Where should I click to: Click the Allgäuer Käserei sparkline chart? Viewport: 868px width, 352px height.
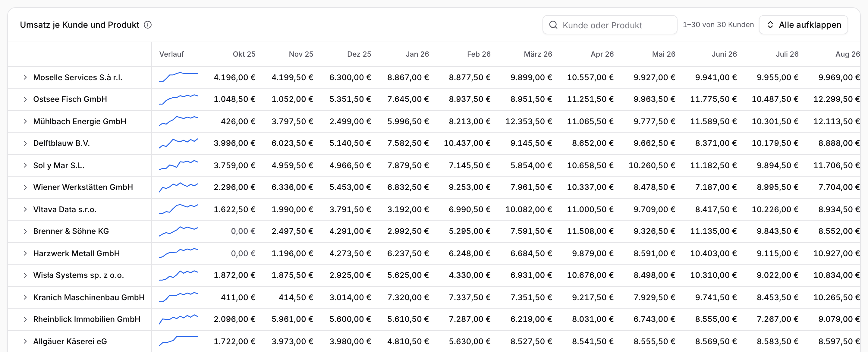coord(178,341)
